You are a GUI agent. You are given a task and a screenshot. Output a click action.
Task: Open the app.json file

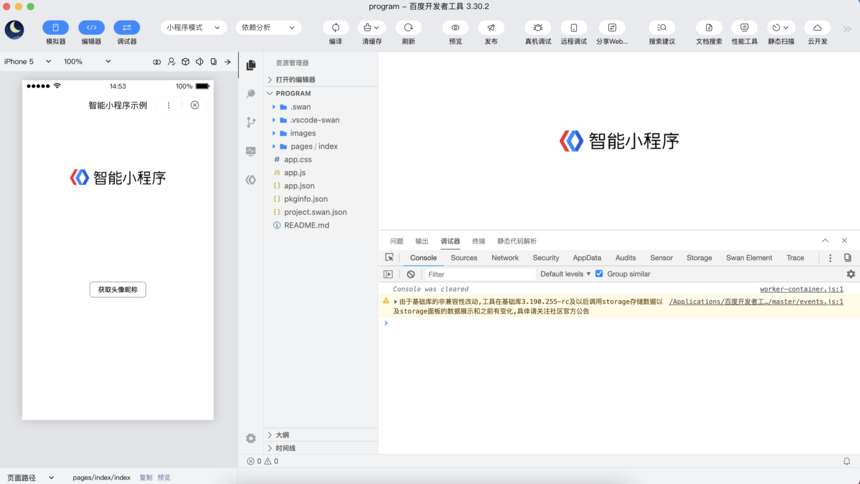pos(321,185)
